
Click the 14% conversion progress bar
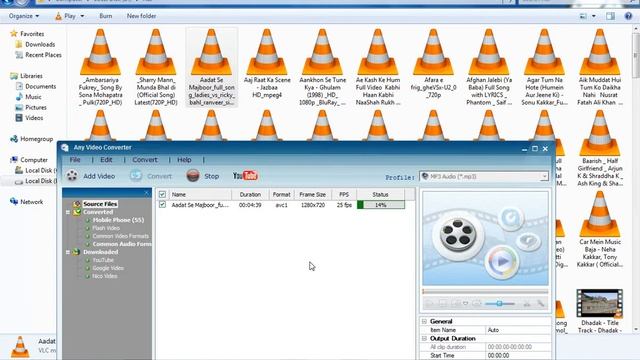381,205
